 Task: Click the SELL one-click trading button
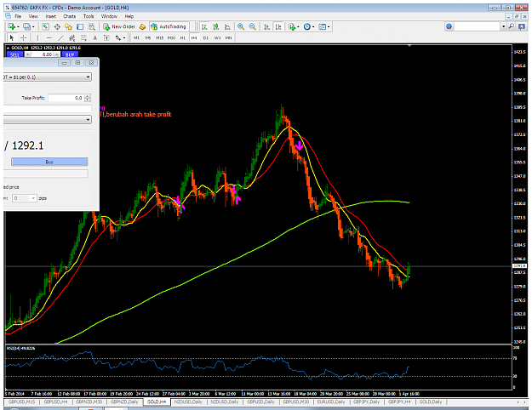click(x=15, y=54)
